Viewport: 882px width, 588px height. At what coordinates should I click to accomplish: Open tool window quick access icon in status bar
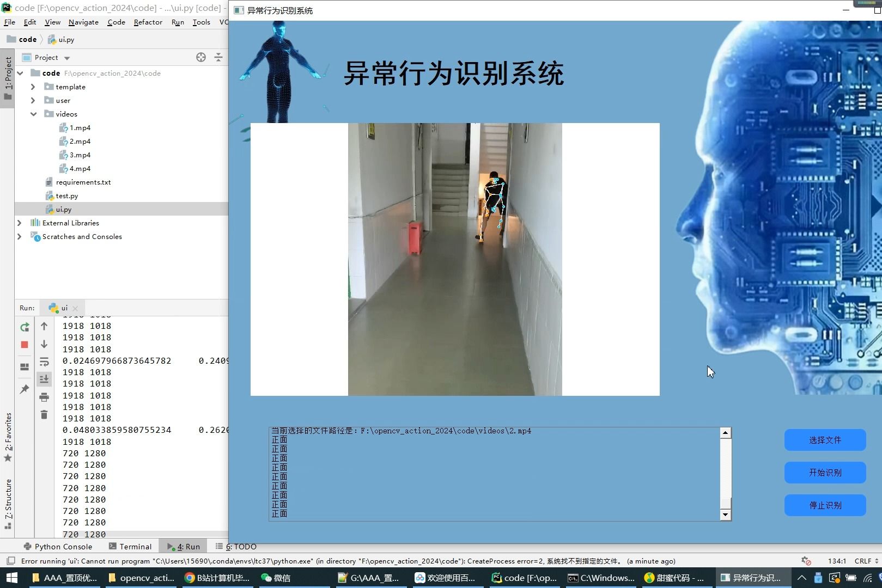tap(10, 561)
